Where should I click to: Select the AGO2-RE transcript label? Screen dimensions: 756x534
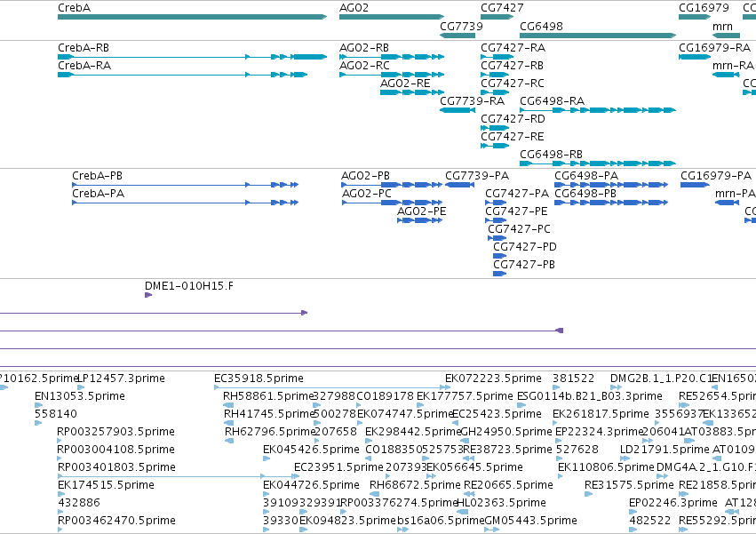(405, 84)
